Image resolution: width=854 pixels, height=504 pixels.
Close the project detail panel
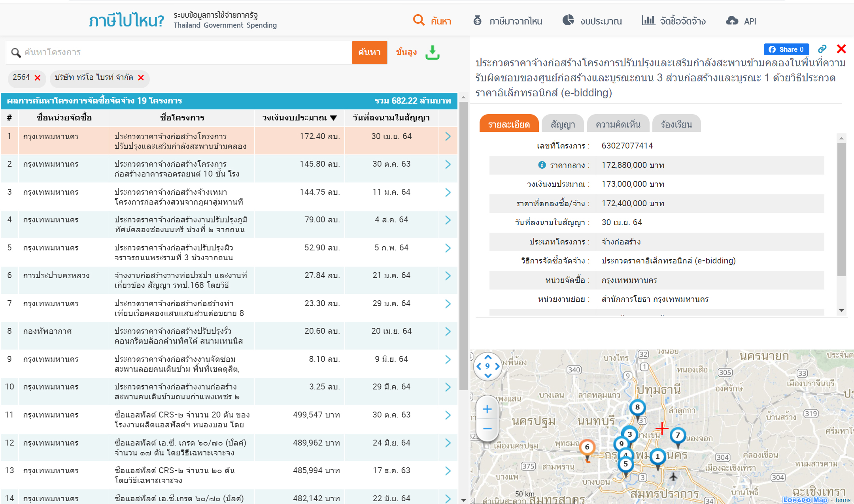pos(841,49)
